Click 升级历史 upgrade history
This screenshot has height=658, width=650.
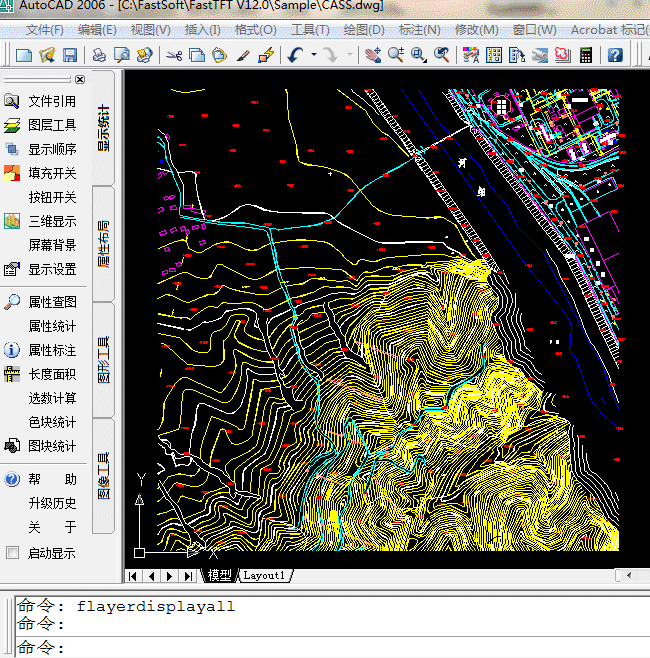[52, 503]
